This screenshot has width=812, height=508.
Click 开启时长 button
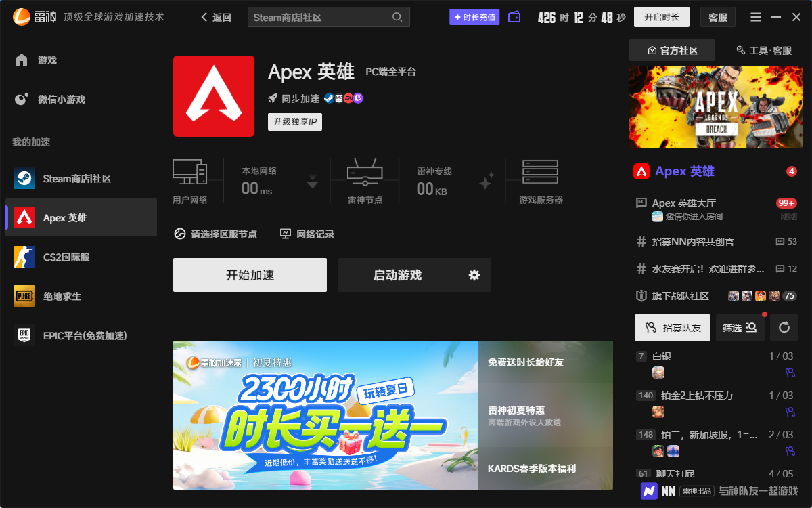[661, 17]
